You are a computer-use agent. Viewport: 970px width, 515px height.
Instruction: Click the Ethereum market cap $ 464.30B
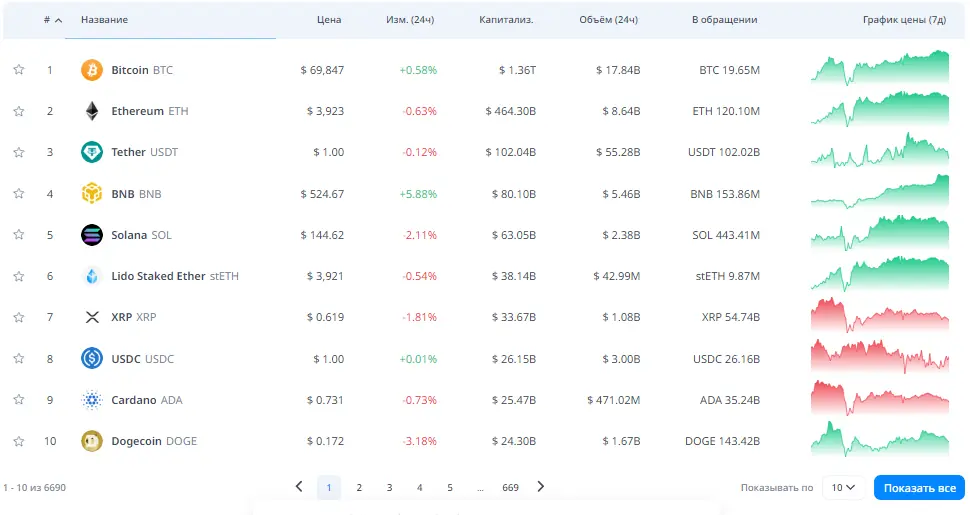(510, 111)
